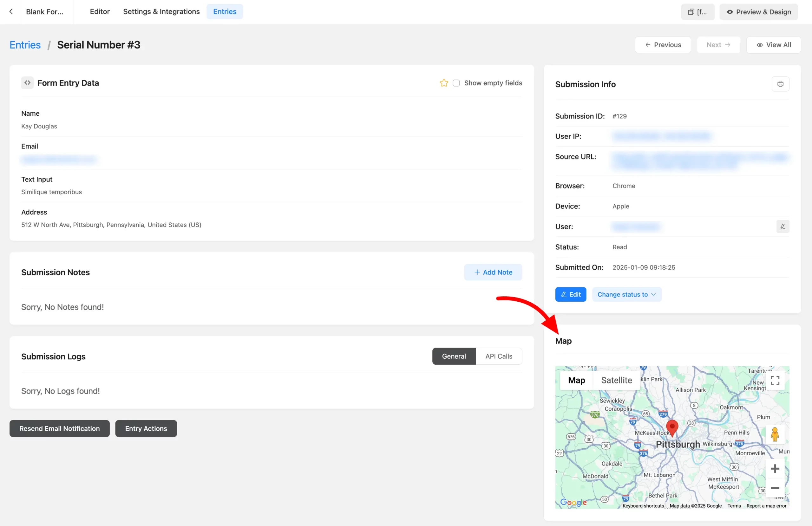Viewport: 812px width, 526px height.
Task: Click the Add Note button
Action: pos(493,272)
